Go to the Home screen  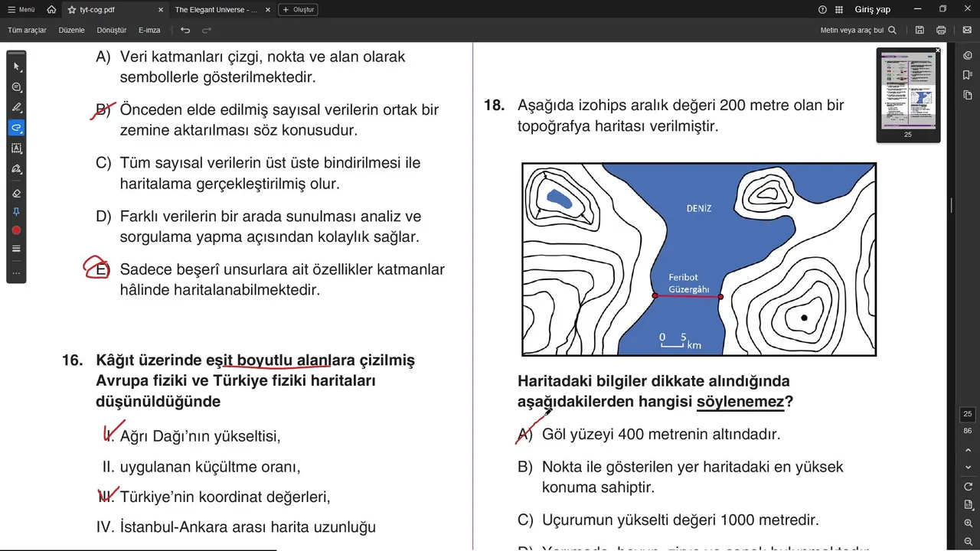click(x=51, y=10)
